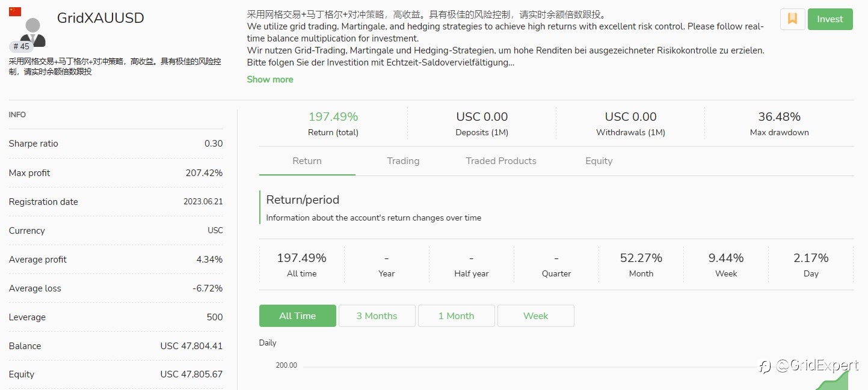The height and width of the screenshot is (390, 868).
Task: Click the Equity USC 47,805.67 value
Action: (191, 374)
